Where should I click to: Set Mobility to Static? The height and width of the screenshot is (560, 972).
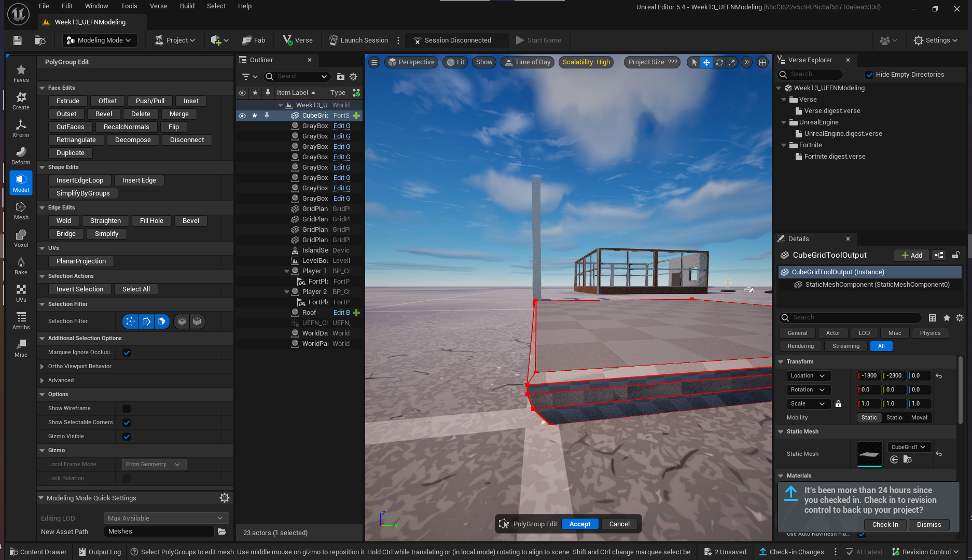click(x=869, y=418)
